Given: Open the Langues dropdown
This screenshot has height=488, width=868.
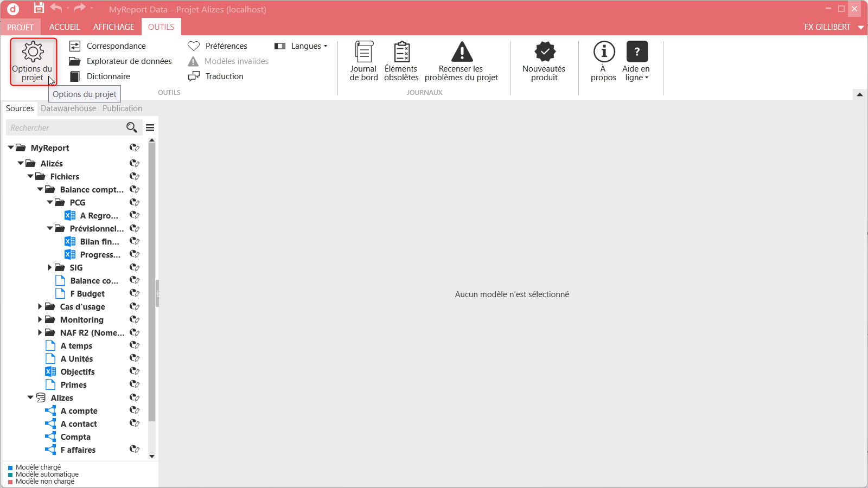Looking at the screenshot, I should click(x=301, y=46).
